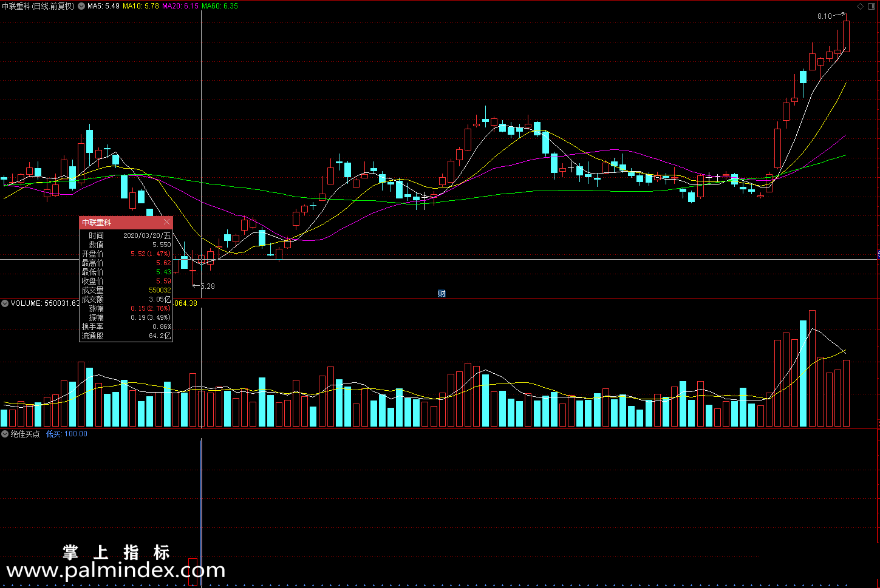Click the 换手率 0.86% value
880x588 pixels.
(x=162, y=326)
